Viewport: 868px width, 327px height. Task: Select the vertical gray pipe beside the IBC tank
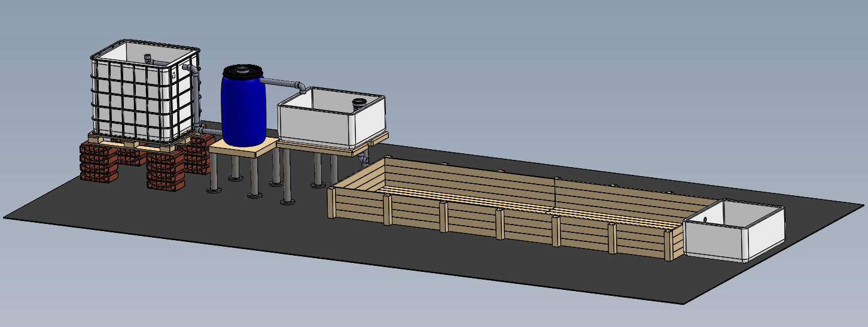click(196, 98)
